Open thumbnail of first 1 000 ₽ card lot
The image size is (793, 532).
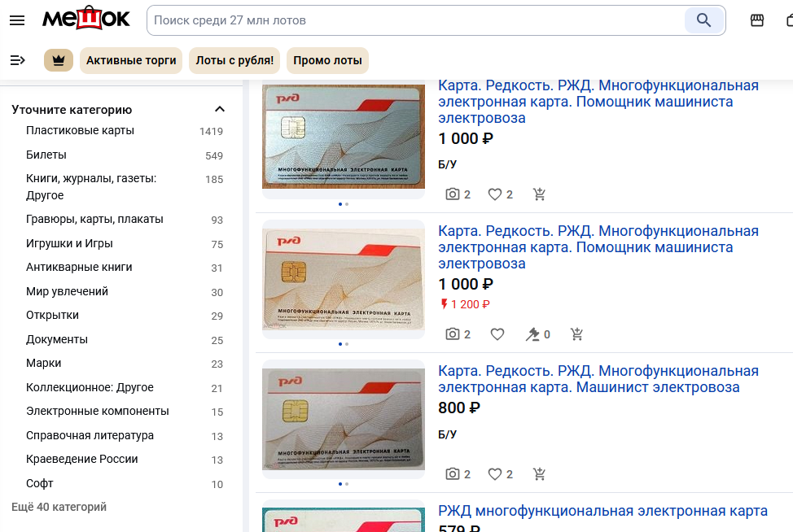344,137
